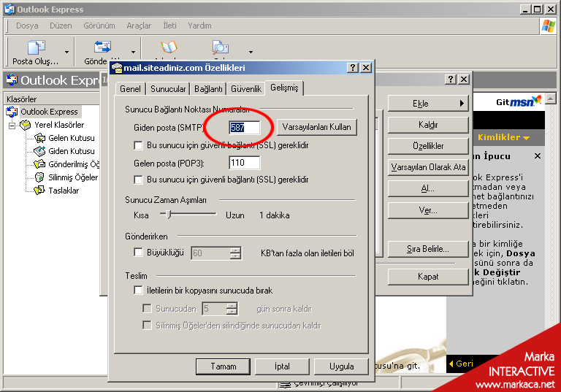Viewport: 561px width, 392px height.
Task: Check the Büyüklüğü message split option
Action: [138, 253]
